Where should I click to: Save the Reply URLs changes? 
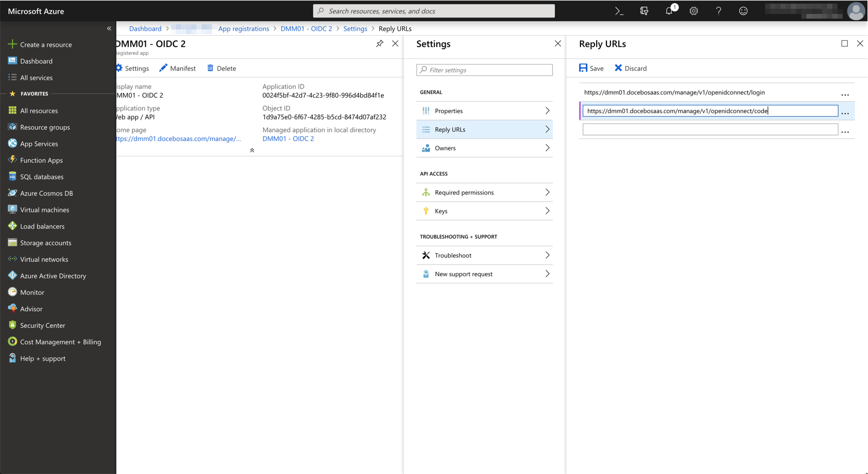[x=591, y=68]
